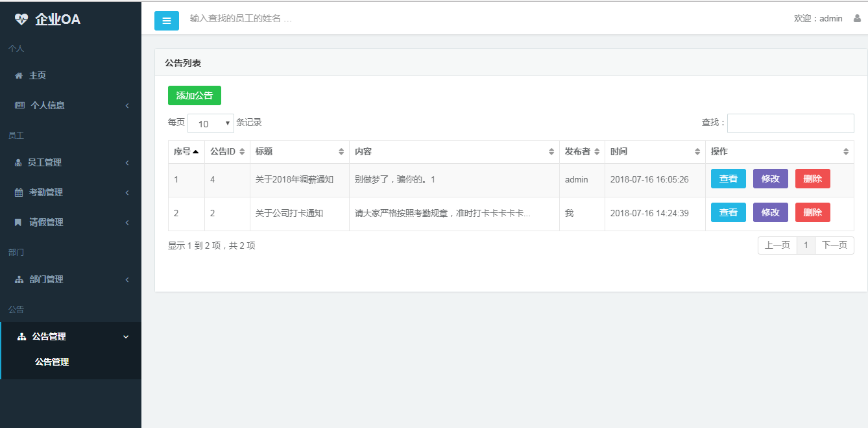Delete the 关于2018年调薪通知 announcement
Screen dimensions: 868x428
(813, 179)
